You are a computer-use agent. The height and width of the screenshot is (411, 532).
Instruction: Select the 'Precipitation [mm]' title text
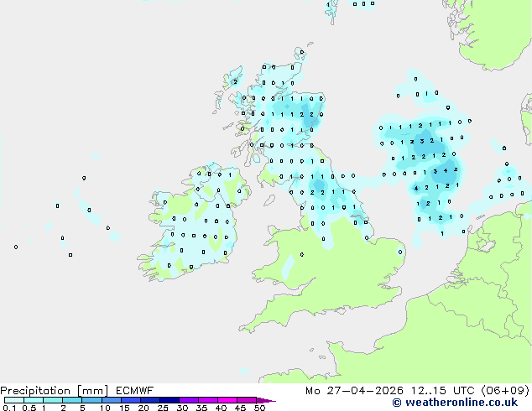[55, 391]
